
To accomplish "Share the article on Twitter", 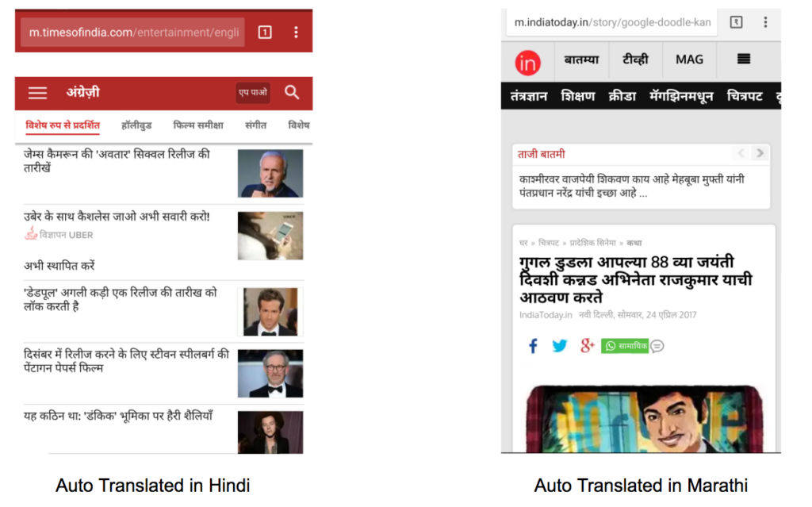I will coord(559,346).
